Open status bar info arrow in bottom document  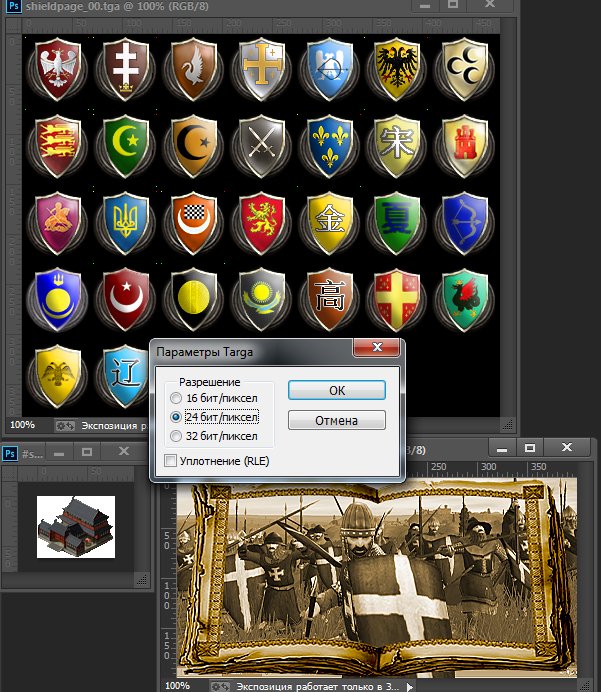pyautogui.click(x=409, y=687)
